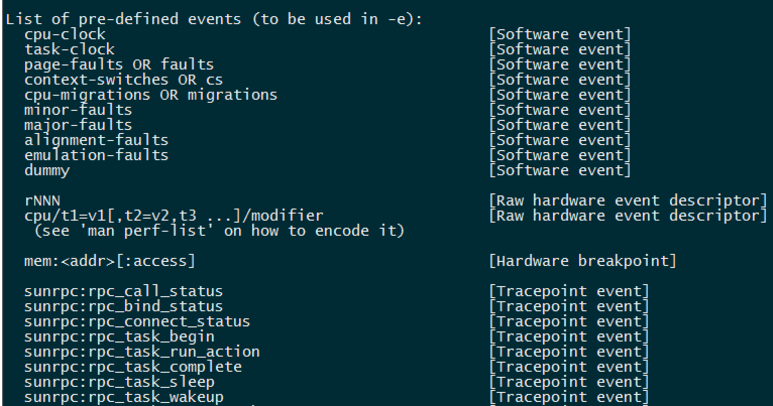773x406 pixels.
Task: Click the minor-faults event name
Action: [x=78, y=110]
